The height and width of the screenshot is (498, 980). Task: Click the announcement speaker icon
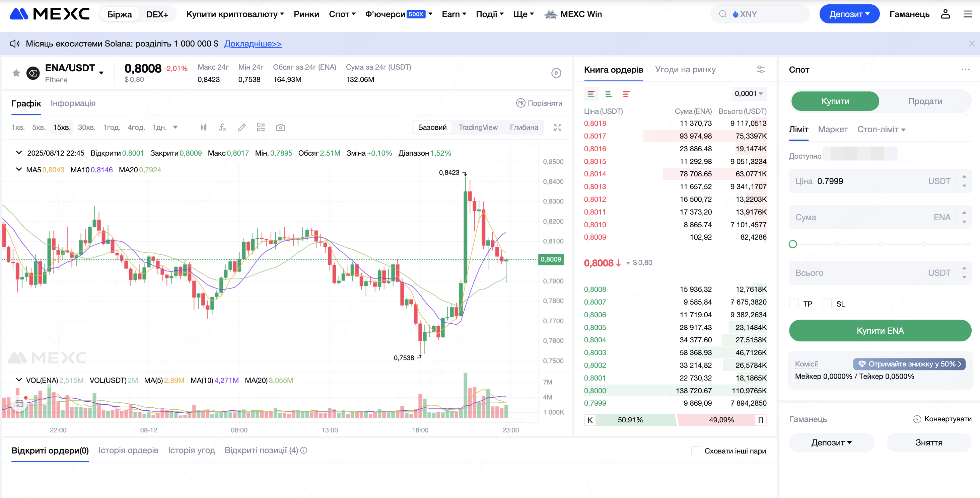point(15,43)
